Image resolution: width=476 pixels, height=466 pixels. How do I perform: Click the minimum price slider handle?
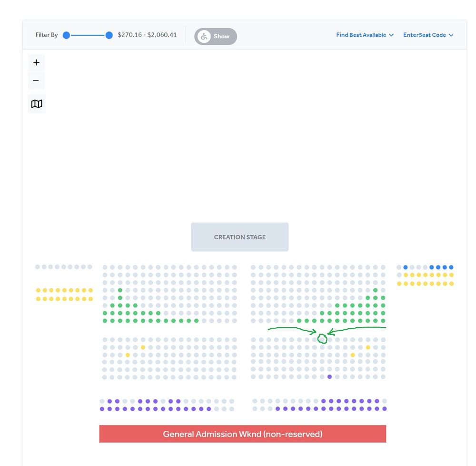(66, 35)
